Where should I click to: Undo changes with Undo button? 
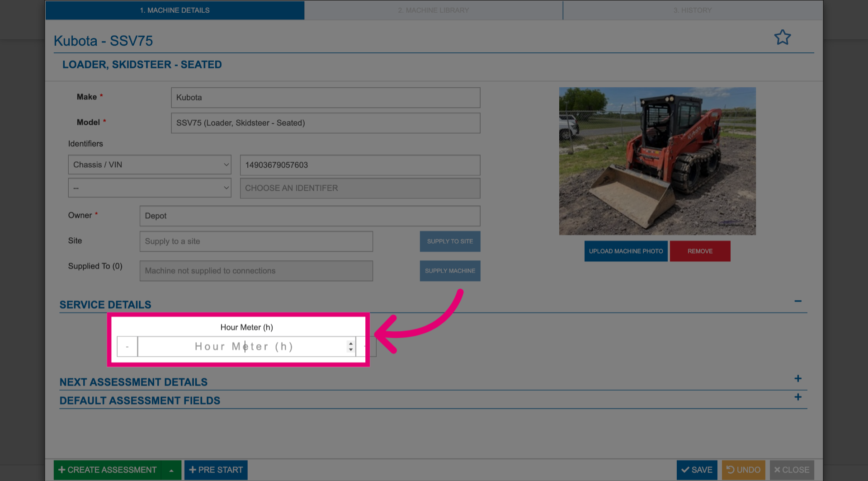pos(744,470)
